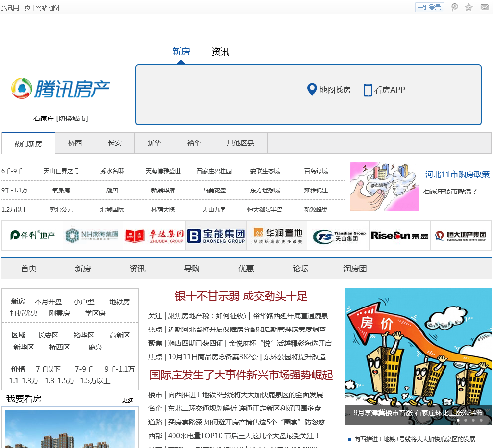Open the 华润置地 brand logo
This screenshot has width=493, height=448.
coord(277,236)
